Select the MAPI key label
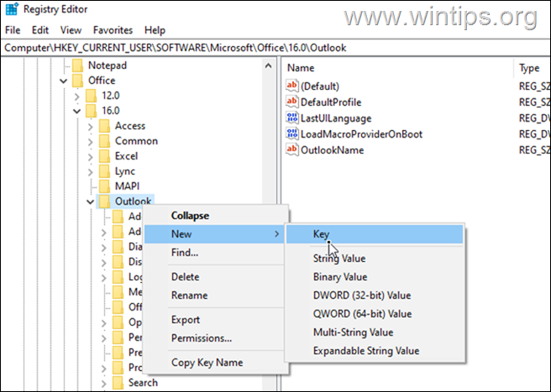 tap(127, 186)
